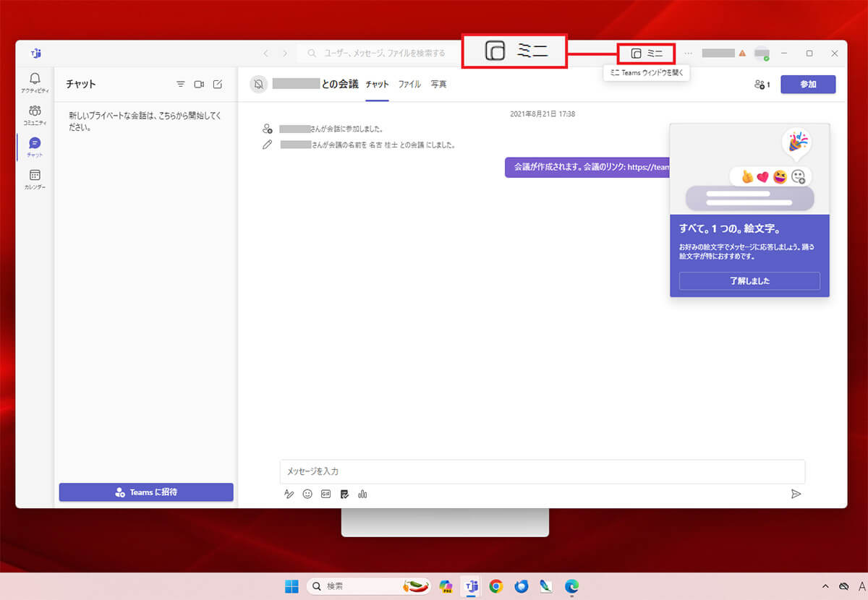The image size is (868, 600).
Task: Open the sticker picker icon
Action: tap(344, 494)
